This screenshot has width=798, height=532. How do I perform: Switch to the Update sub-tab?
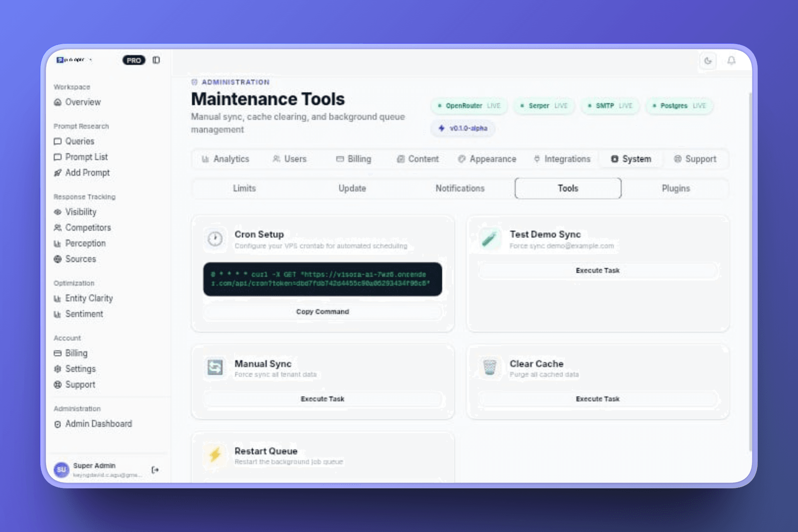(352, 189)
